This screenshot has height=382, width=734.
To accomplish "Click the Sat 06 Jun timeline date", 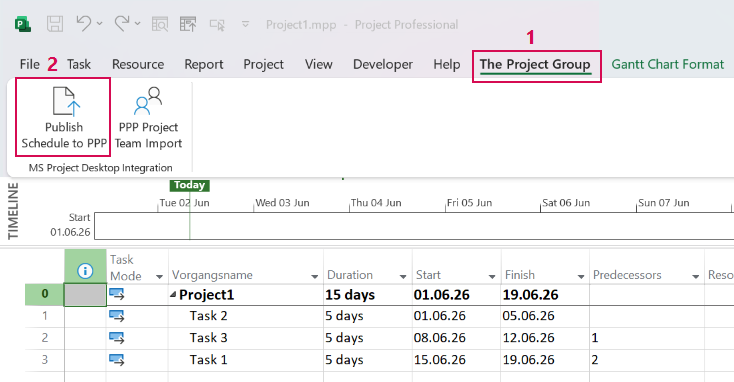I will [x=566, y=203].
